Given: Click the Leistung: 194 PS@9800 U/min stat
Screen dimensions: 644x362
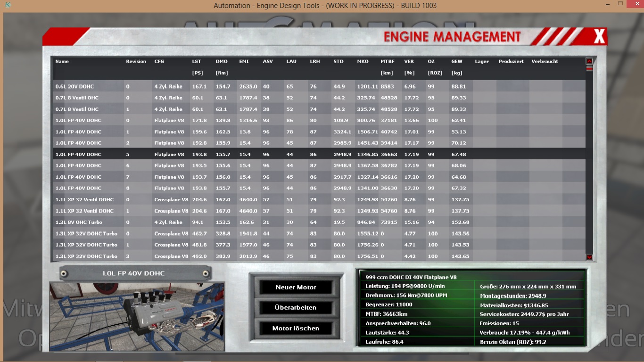Looking at the screenshot, I should 405,286.
